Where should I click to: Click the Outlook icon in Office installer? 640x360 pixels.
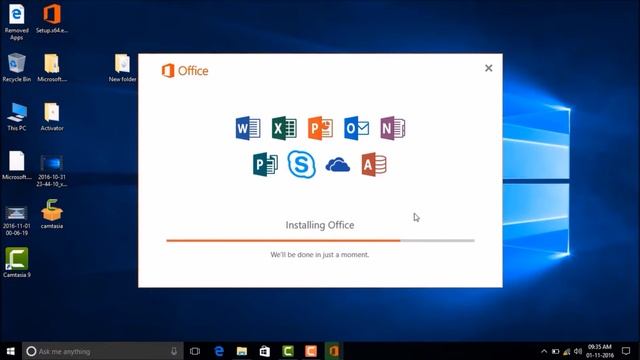point(356,128)
